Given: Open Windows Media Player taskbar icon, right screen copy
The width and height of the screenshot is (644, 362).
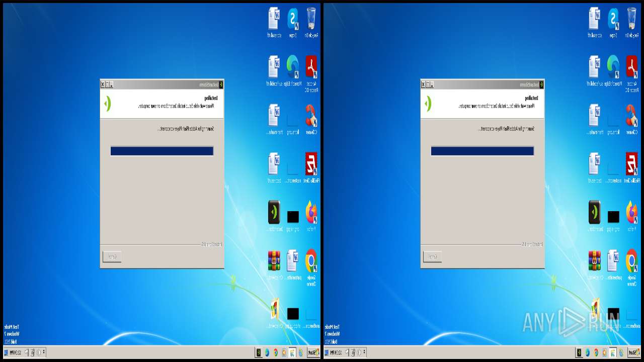Looking at the screenshot, I should (604, 352).
